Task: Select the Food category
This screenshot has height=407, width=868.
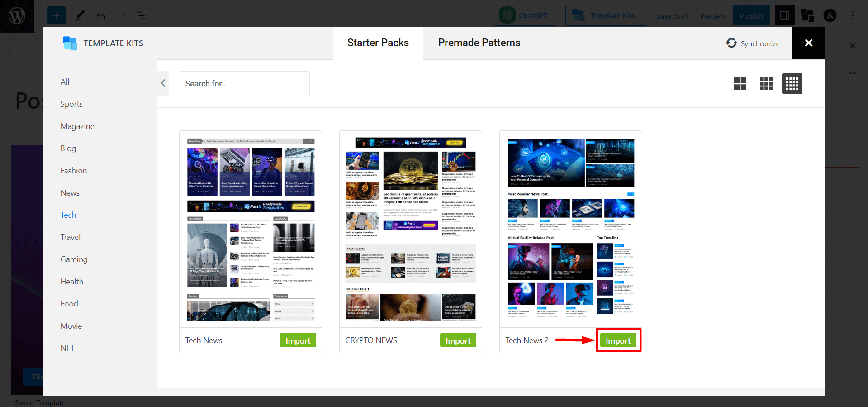Action: 69,304
